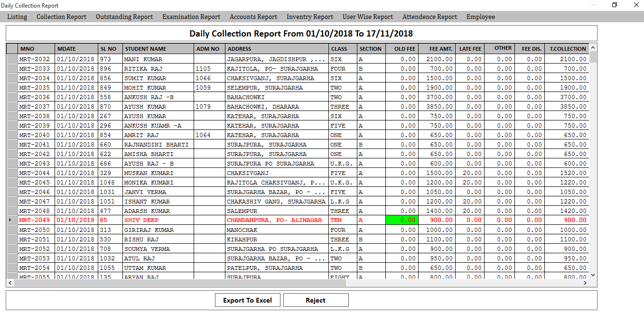The height and width of the screenshot is (332, 644).
Task: Click the vertical scrollbar up arrow
Action: click(593, 47)
